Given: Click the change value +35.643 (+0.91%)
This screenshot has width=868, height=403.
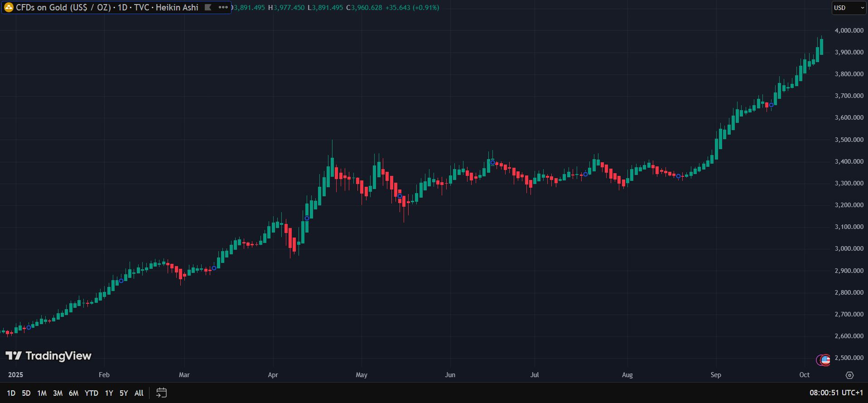Looking at the screenshot, I should click(412, 8).
